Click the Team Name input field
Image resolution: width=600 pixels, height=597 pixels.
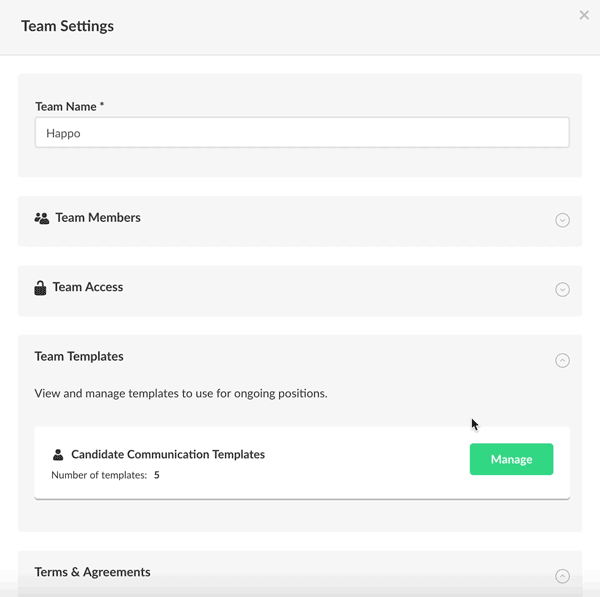[x=302, y=133]
